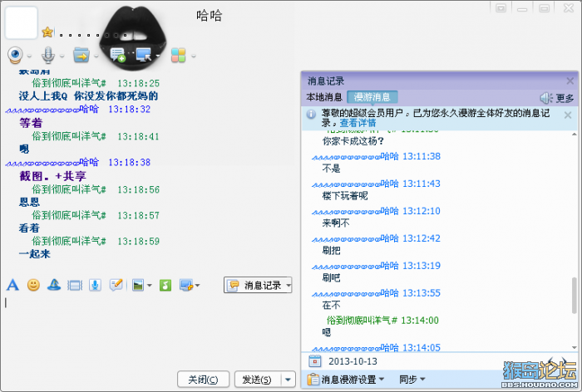
Task: Open the dropdown next to send file icon
Action: [96, 56]
